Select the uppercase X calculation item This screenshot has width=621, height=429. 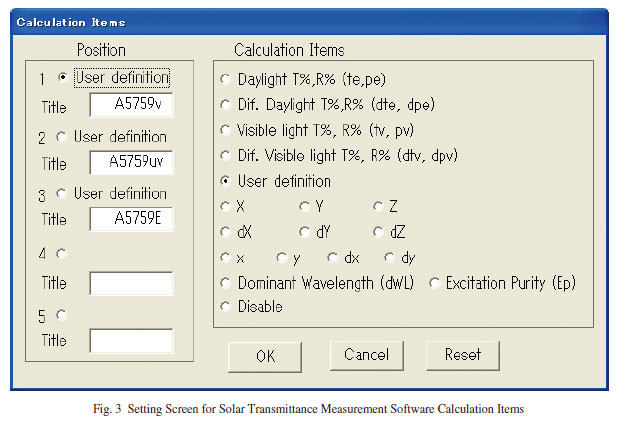[225, 206]
